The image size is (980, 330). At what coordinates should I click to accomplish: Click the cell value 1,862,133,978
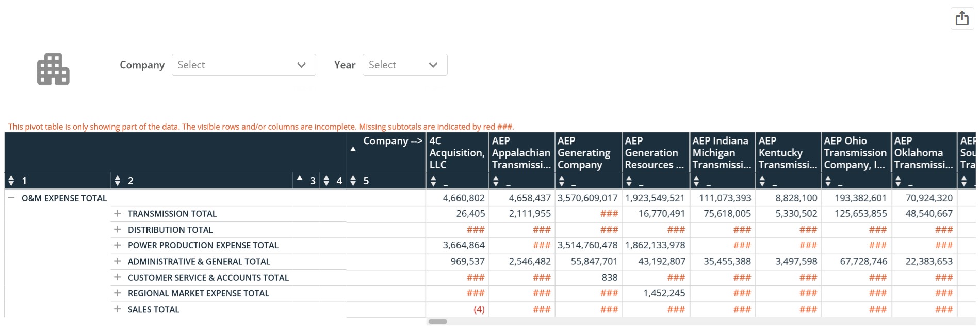coord(655,245)
